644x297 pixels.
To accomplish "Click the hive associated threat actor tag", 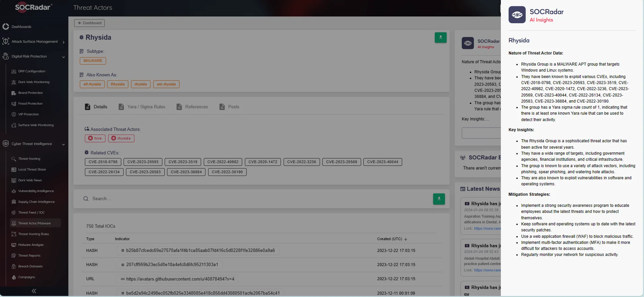I will pyautogui.click(x=95, y=138).
